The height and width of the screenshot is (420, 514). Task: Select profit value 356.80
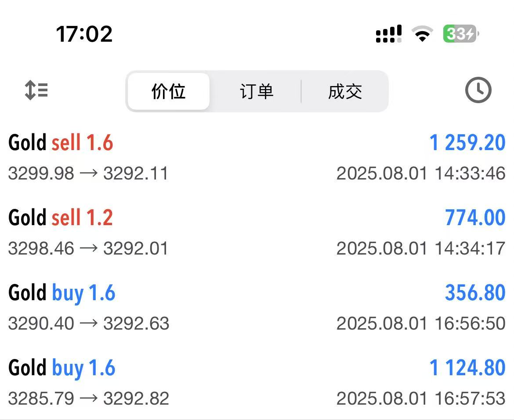[475, 293]
